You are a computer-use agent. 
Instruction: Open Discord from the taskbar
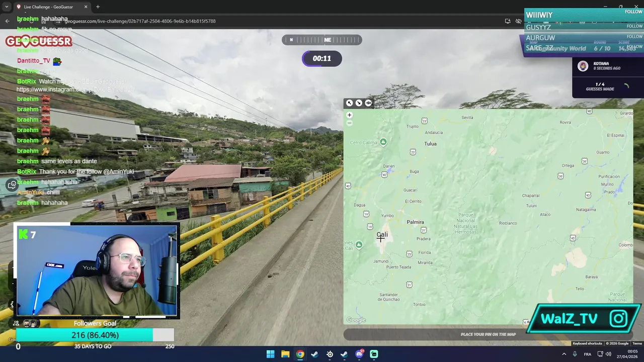359,354
